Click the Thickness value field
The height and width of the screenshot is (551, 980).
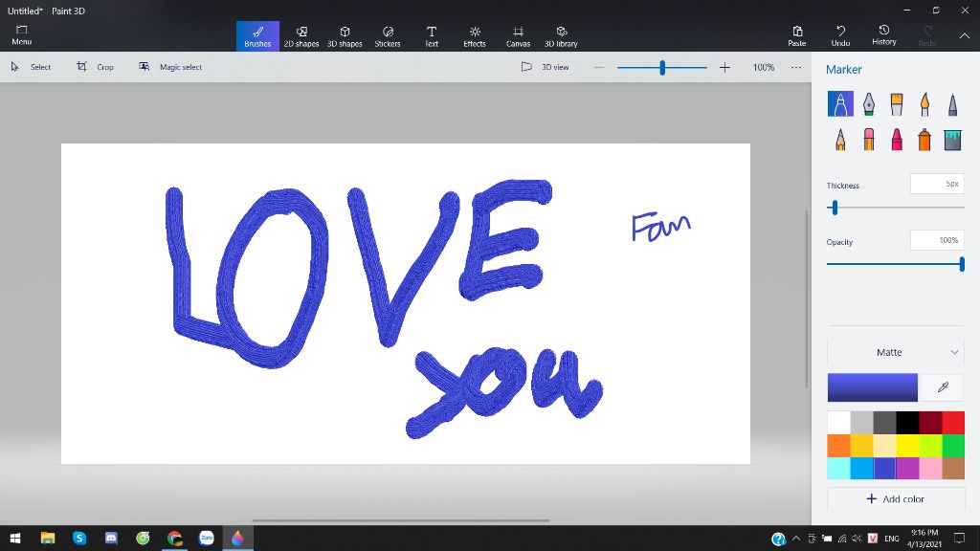[x=937, y=184]
